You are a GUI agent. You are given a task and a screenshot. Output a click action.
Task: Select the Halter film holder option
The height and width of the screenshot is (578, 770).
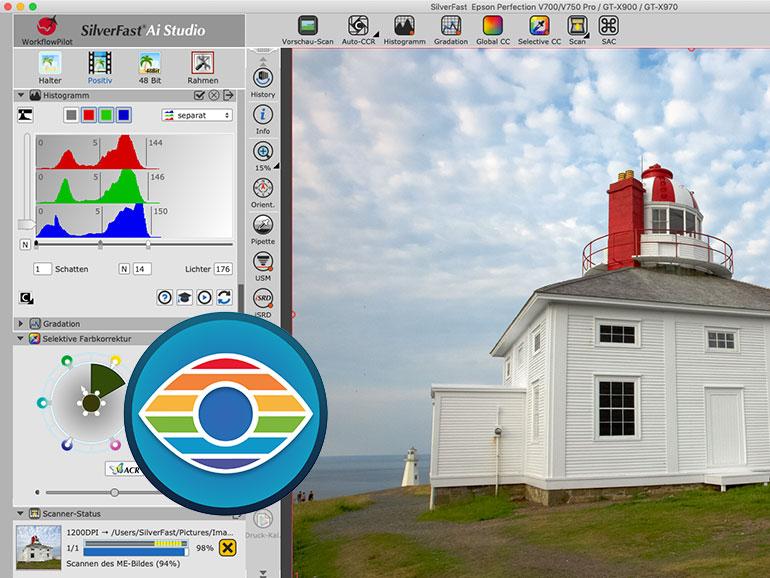click(50, 68)
